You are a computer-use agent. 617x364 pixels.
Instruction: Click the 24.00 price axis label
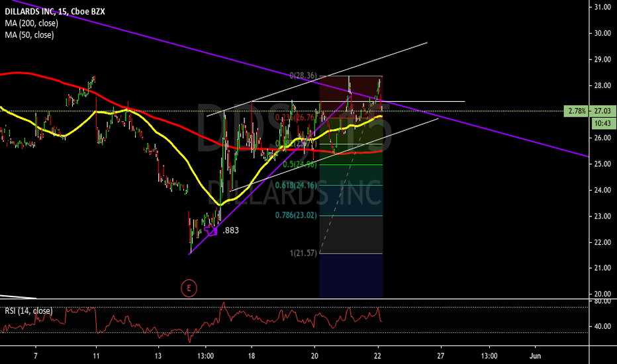click(602, 190)
